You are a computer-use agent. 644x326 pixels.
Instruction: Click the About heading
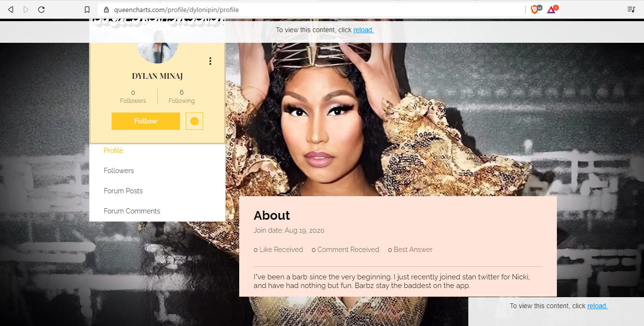click(272, 215)
